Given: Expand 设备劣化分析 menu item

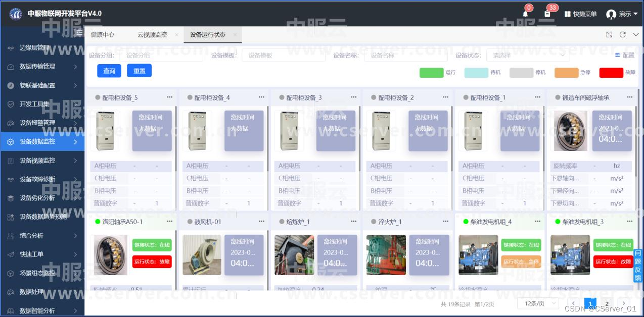Looking at the screenshot, I should [x=42, y=198].
